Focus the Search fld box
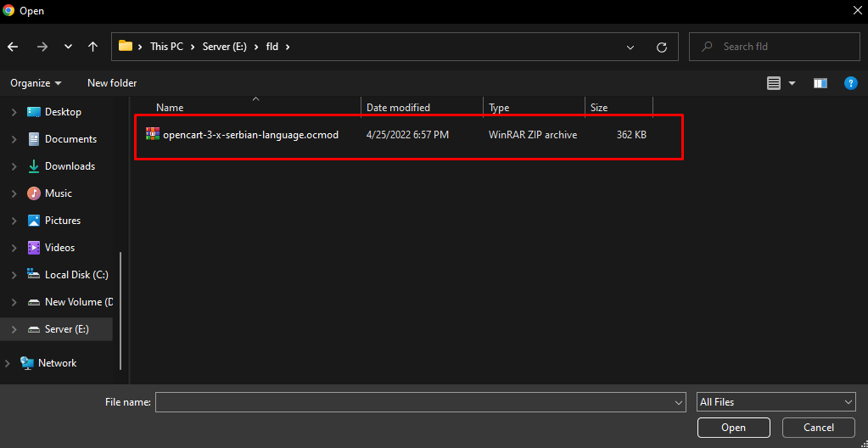 (x=775, y=47)
